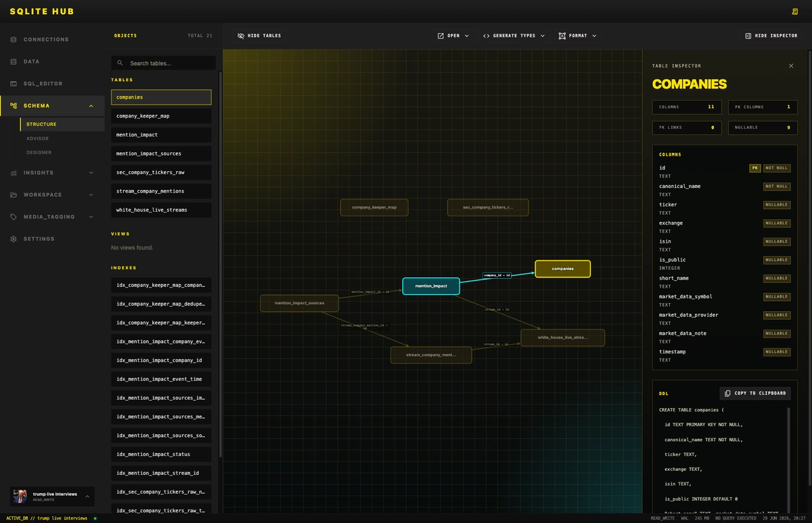Click the search magnifier icon in tables panel
Screen dimensions: 812x523
(120, 63)
